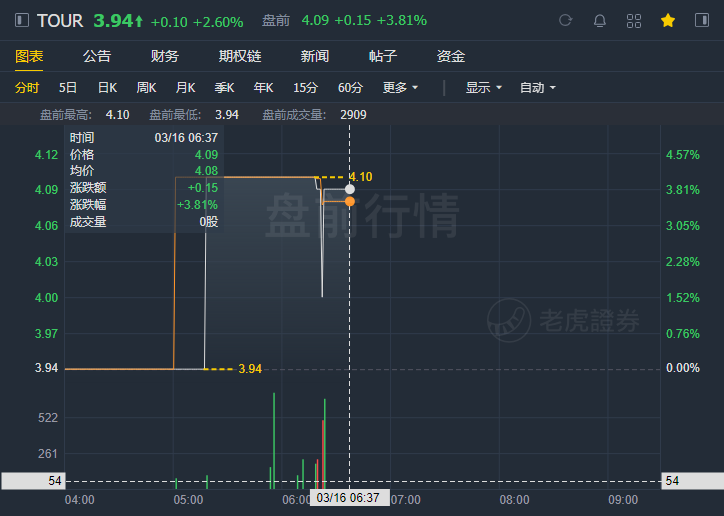The image size is (724, 516).
Task: Open the price alert bell
Action: [600, 20]
